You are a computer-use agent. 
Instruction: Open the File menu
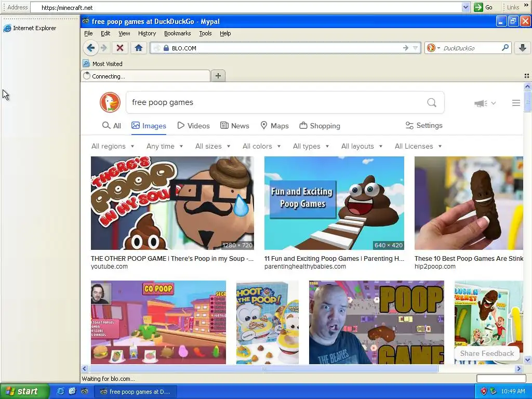point(88,33)
